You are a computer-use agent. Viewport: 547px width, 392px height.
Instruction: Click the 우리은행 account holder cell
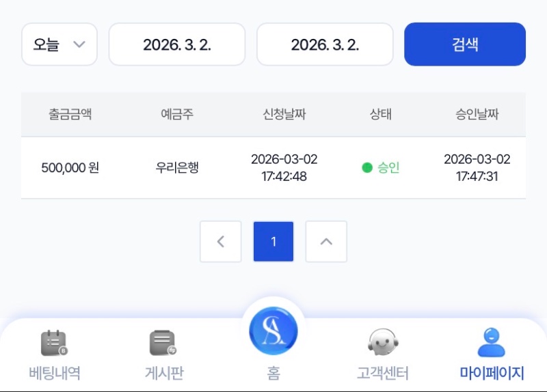177,167
